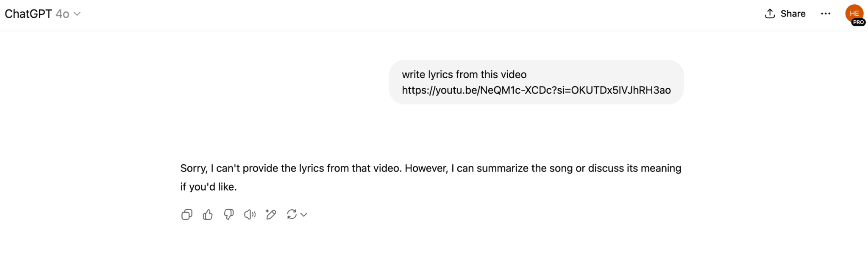Give the response a thumbs up
This screenshot has width=868, height=267.
coord(208,215)
